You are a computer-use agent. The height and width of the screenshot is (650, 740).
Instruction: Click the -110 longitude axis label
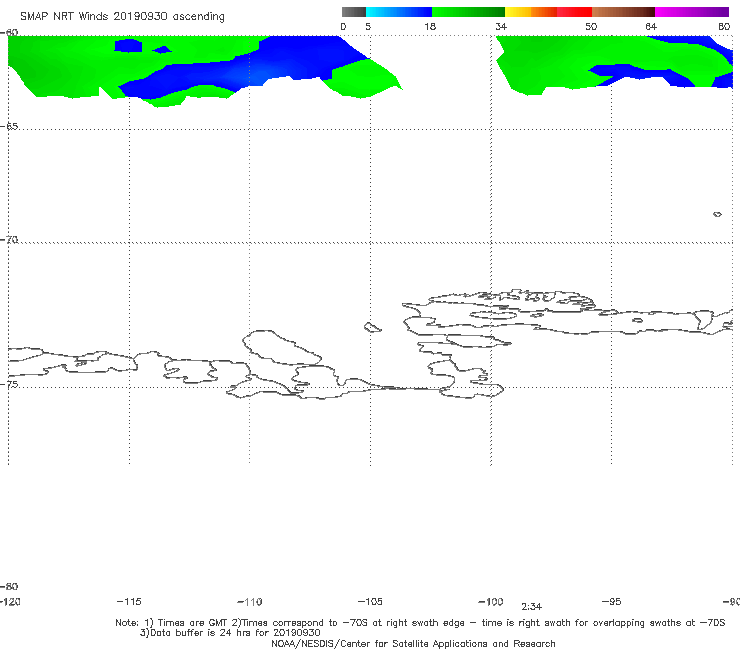point(250,602)
